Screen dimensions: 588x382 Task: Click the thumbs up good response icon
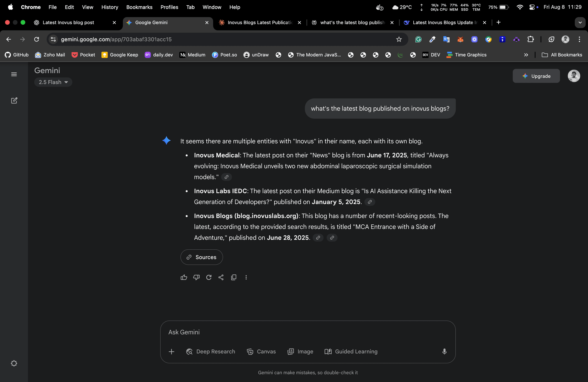click(x=184, y=277)
